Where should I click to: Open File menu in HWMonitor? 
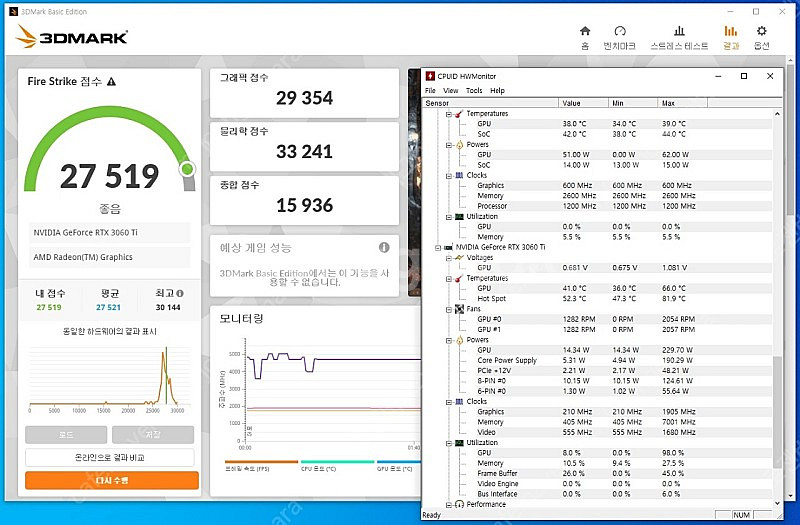430,90
